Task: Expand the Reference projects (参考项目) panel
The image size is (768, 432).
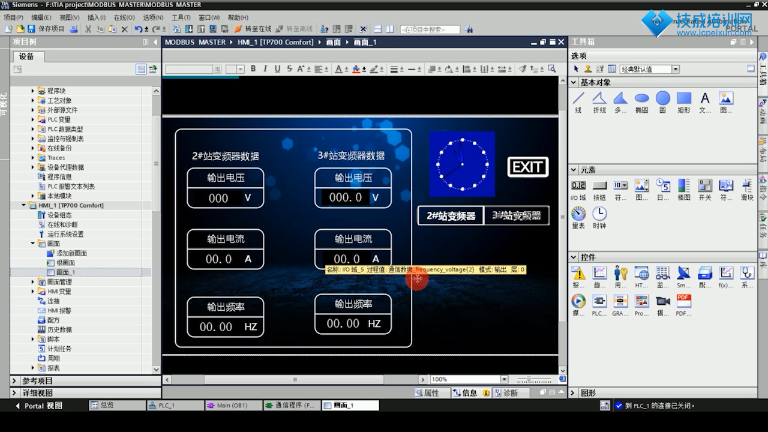Action: [15, 381]
